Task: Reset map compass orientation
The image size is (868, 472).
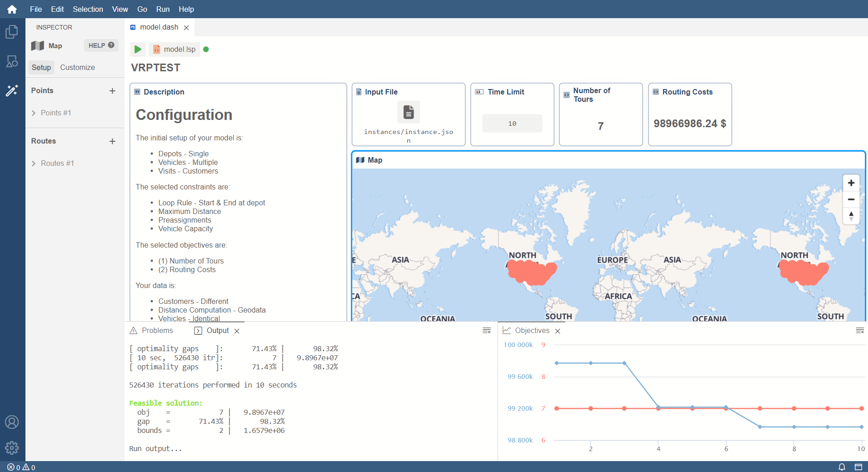Action: pyautogui.click(x=851, y=216)
